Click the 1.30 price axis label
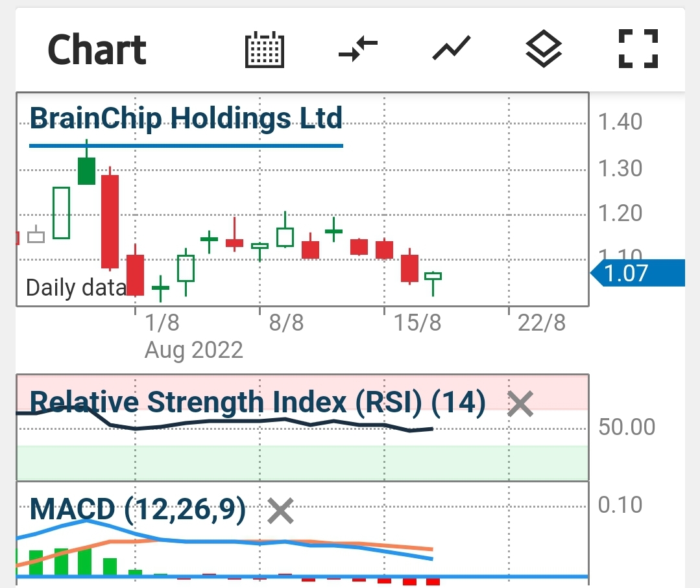The image size is (700, 588). point(620,169)
